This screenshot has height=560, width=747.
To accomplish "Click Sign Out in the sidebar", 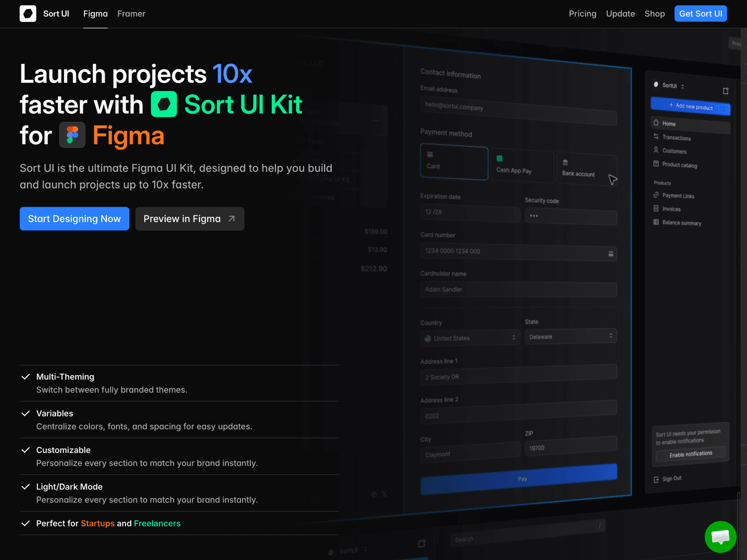I will pos(671,479).
